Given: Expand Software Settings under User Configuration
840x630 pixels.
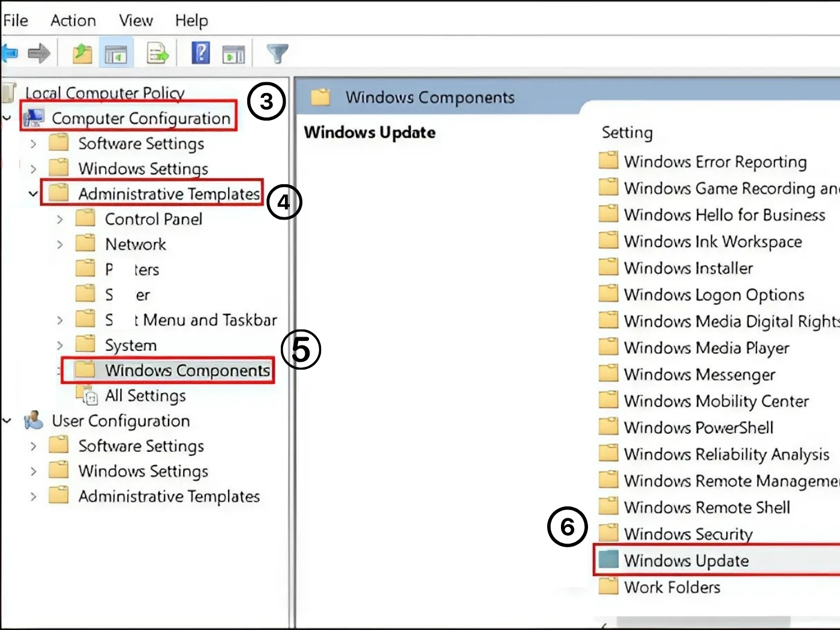Looking at the screenshot, I should (x=33, y=446).
